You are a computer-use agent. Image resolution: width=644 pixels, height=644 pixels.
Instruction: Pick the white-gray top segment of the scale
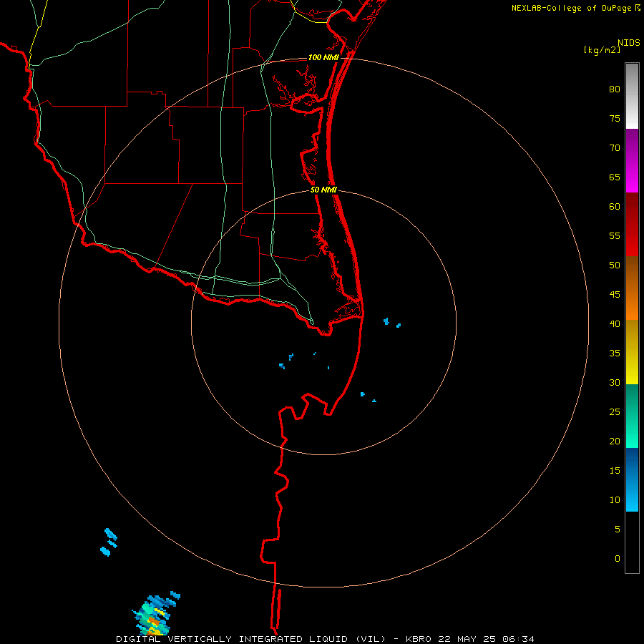[632, 96]
